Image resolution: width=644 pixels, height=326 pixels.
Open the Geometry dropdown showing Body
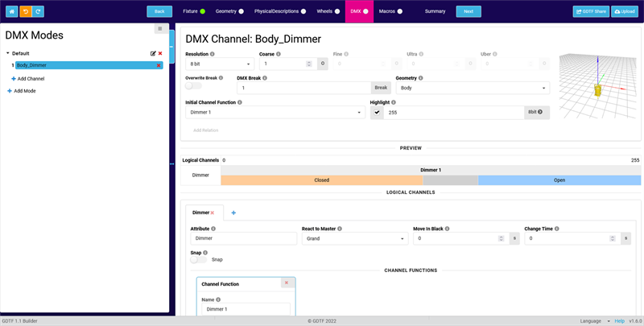point(473,88)
